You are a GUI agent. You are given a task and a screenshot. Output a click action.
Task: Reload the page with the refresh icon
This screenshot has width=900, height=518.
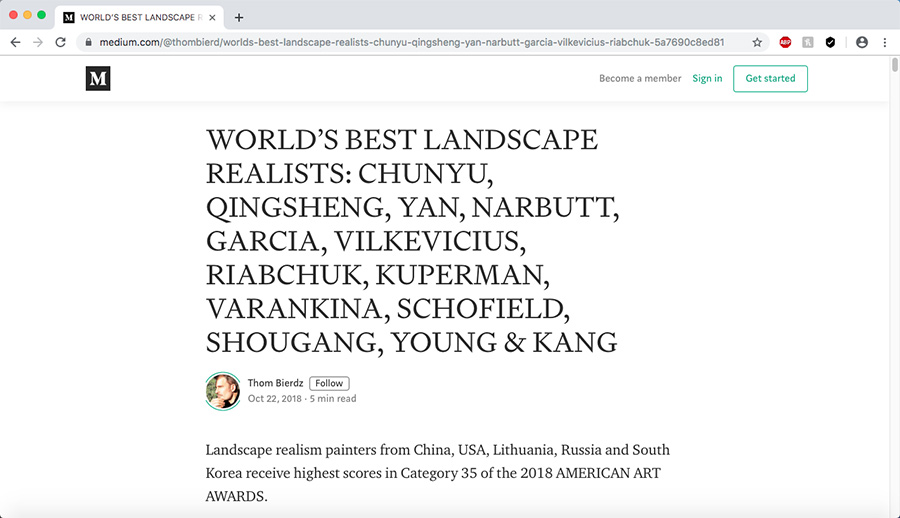(x=60, y=42)
